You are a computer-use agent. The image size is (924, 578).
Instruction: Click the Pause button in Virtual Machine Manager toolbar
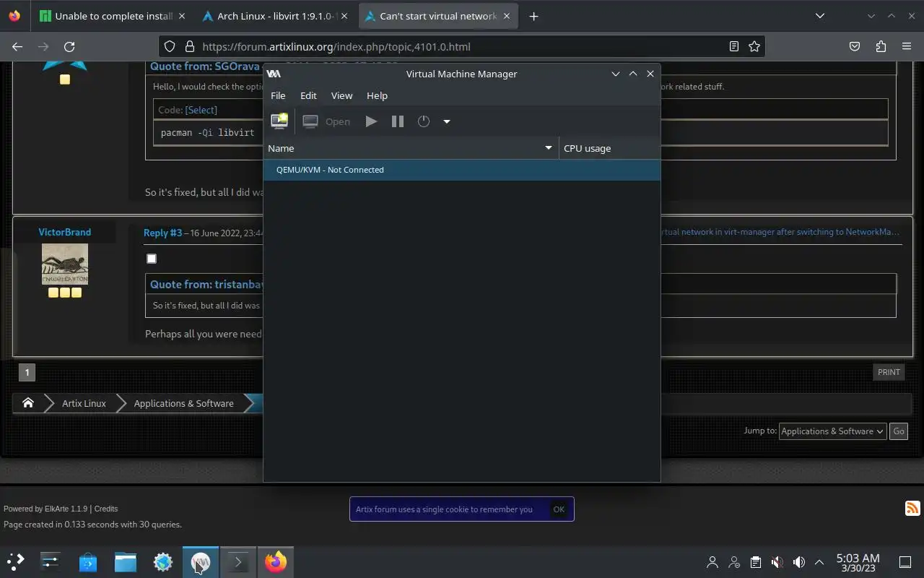pyautogui.click(x=397, y=121)
